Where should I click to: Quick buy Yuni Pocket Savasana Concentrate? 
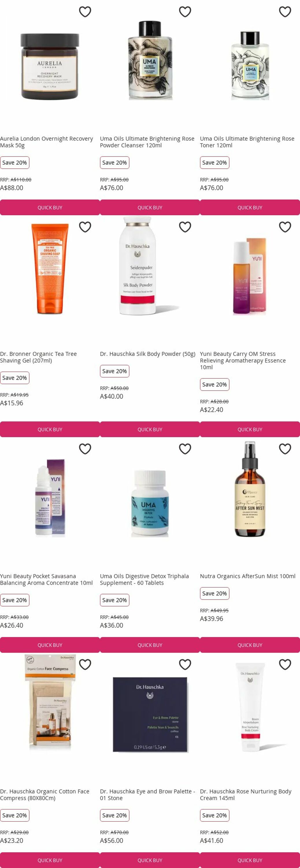tap(50, 645)
